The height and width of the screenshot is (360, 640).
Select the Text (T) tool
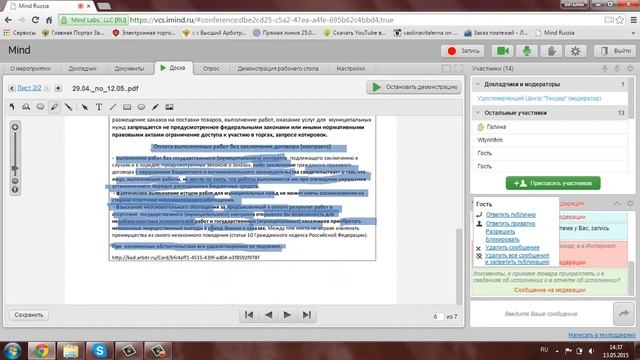pos(99,107)
